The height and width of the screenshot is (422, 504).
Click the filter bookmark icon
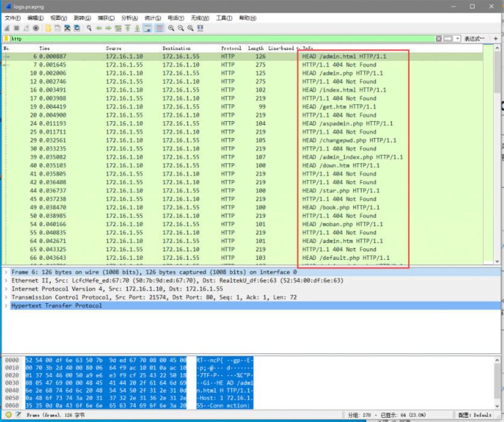click(x=6, y=39)
